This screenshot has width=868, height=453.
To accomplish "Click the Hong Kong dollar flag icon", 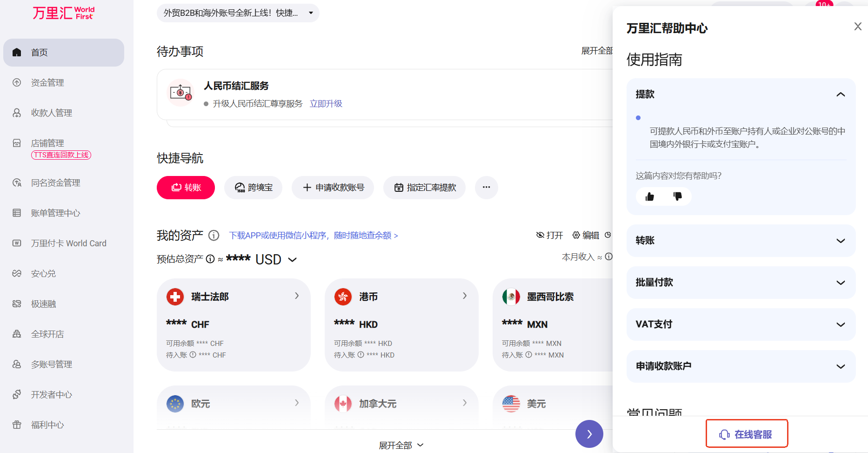I will coord(343,297).
